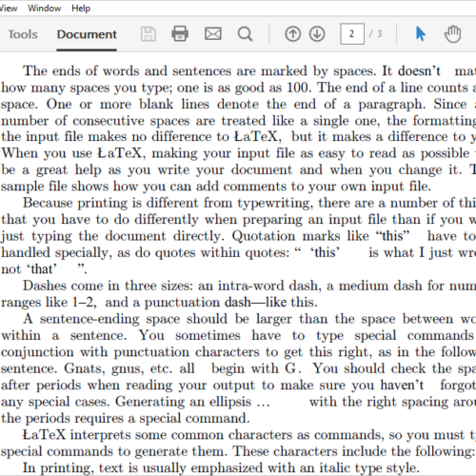Click the word "Gnats," in the text
Screen dimensions: 476x476
click(x=85, y=369)
